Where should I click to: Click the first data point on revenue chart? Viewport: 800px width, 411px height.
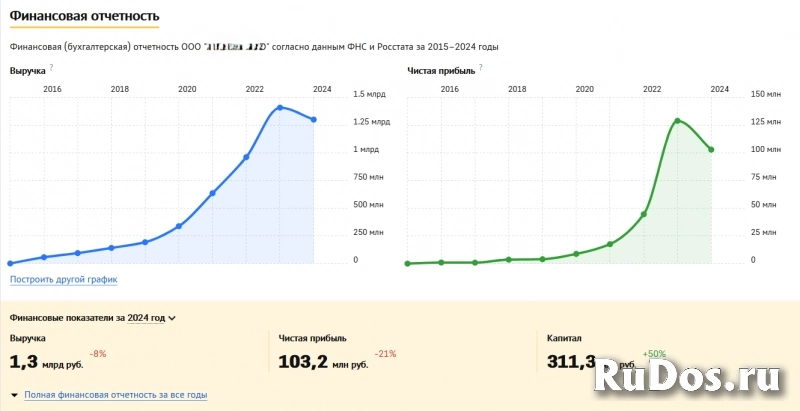coord(10,263)
